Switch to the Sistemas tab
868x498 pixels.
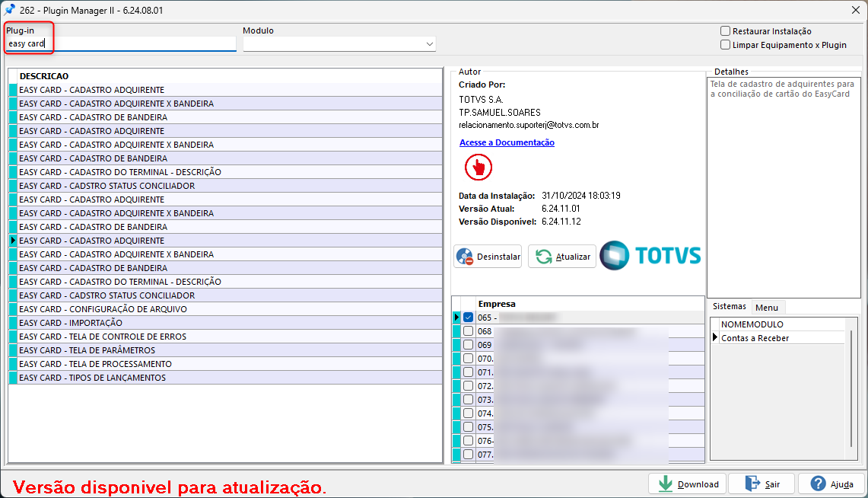click(729, 306)
